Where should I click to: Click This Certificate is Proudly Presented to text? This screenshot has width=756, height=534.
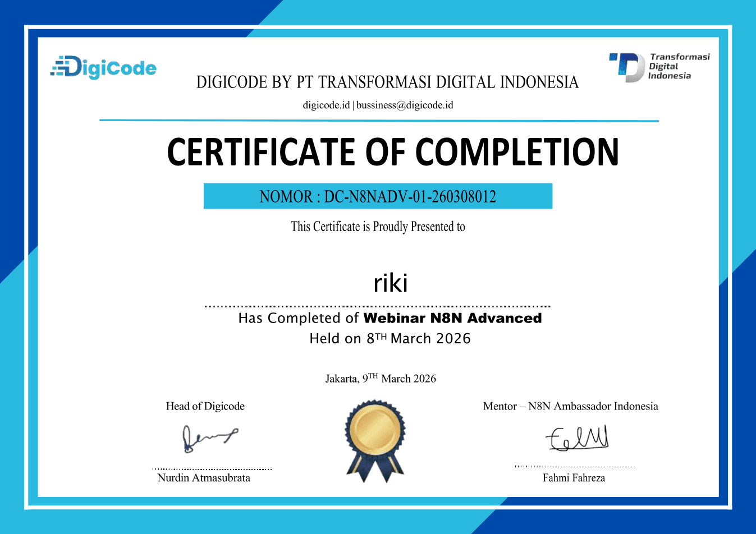[378, 227]
